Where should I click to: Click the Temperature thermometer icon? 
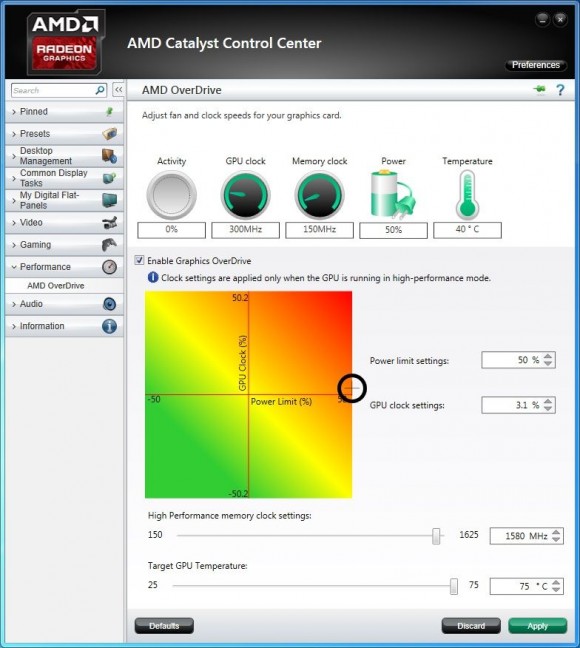(x=467, y=195)
